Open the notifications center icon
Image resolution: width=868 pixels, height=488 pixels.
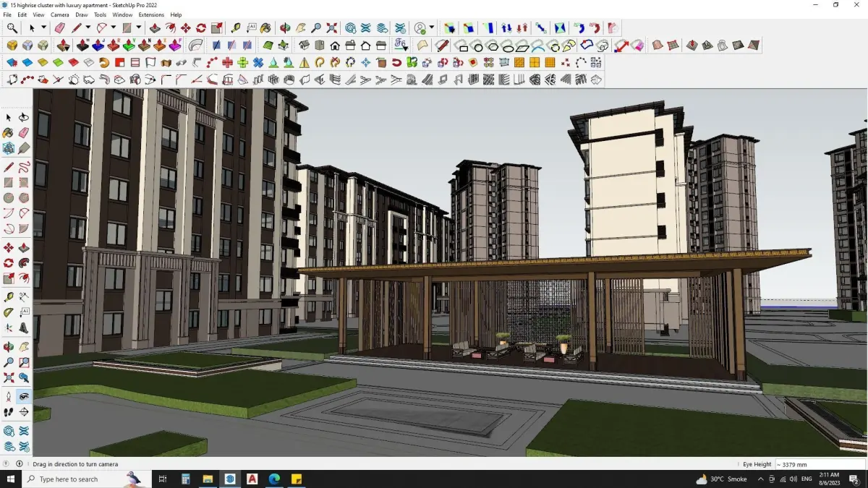pyautogui.click(x=854, y=479)
